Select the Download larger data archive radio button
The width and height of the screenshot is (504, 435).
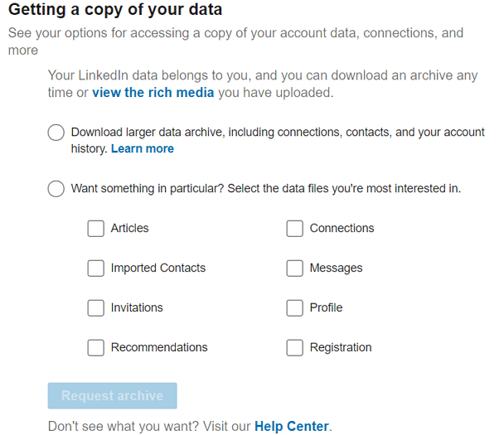point(56,133)
